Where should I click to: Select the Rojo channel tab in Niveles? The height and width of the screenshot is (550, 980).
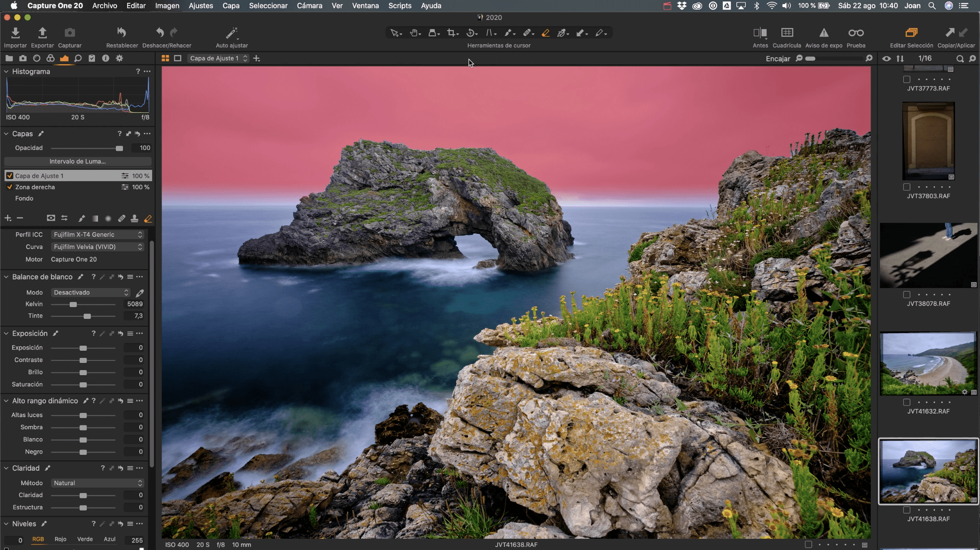pos(60,539)
